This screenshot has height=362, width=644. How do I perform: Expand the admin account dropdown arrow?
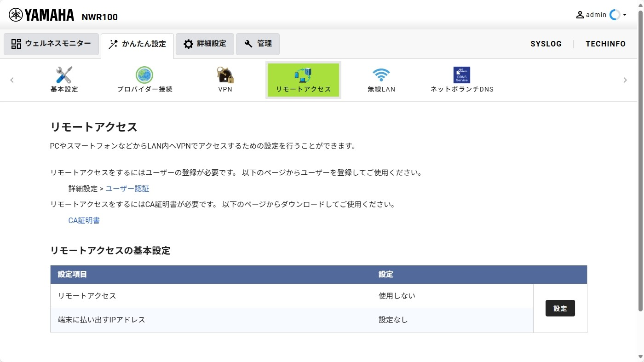[625, 15]
